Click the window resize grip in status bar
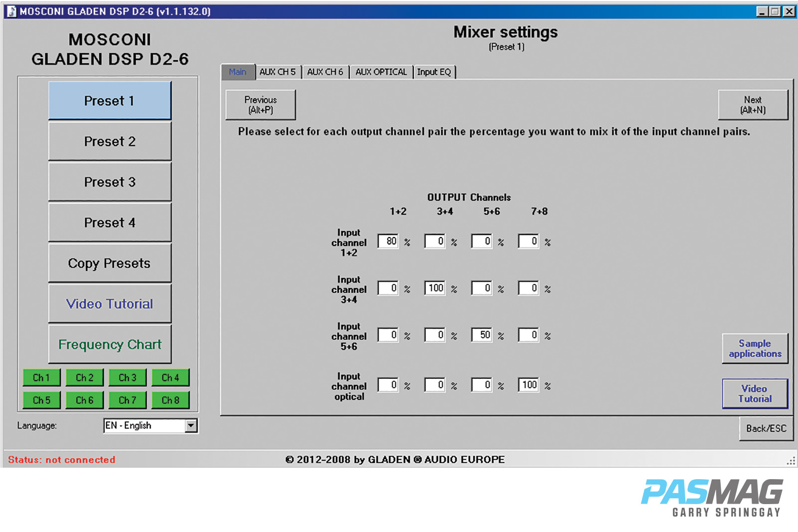 tap(791, 461)
